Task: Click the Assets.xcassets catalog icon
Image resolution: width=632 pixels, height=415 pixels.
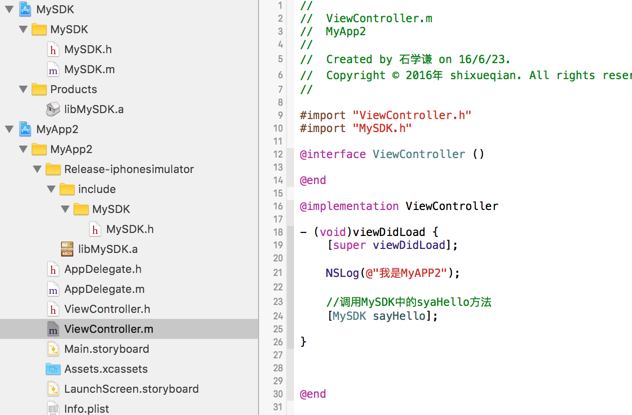Action: point(53,369)
